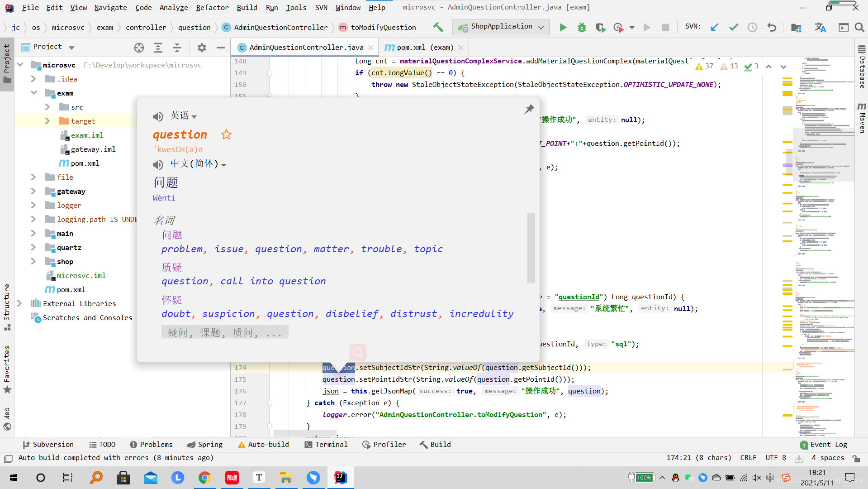Open Project panel settings gear

[x=202, y=47]
